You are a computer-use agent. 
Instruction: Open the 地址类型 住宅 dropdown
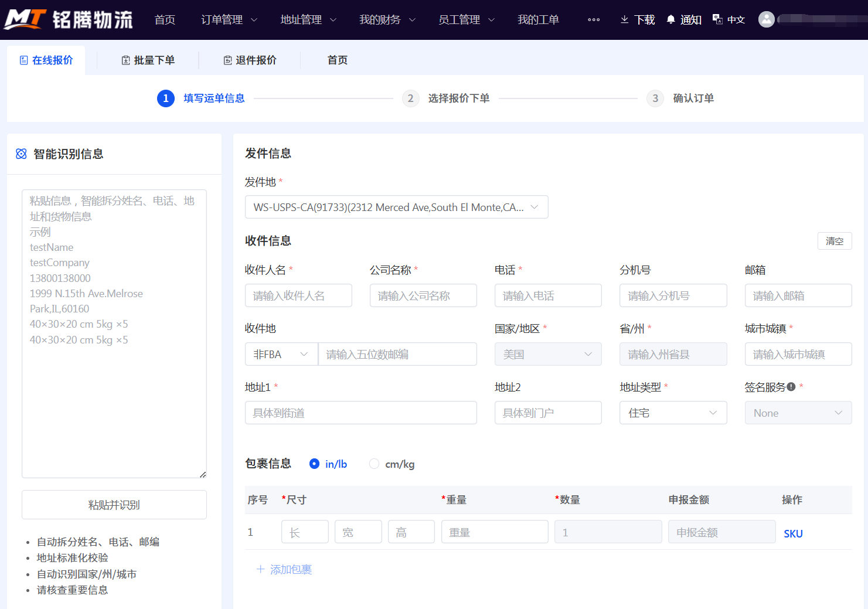point(673,413)
